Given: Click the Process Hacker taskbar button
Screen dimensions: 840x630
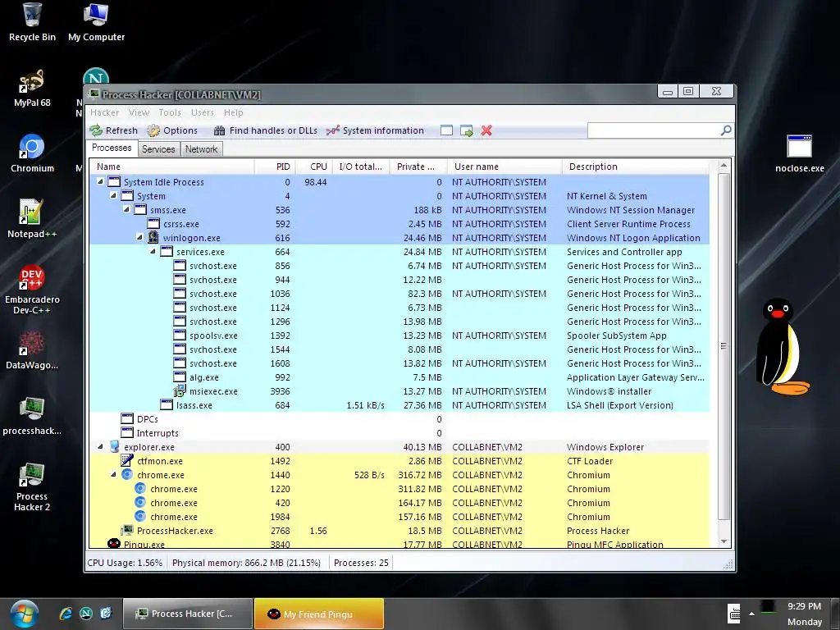Looking at the screenshot, I should coord(188,614).
